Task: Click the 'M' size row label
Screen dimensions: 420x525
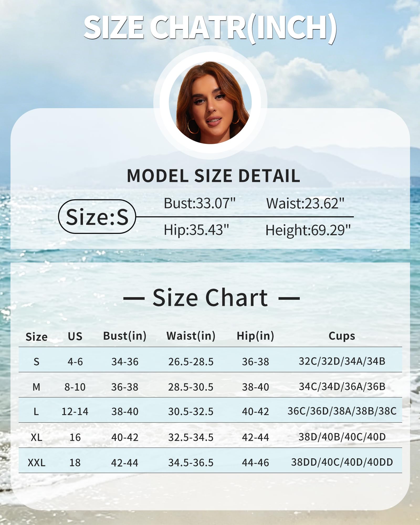Action: coord(36,387)
